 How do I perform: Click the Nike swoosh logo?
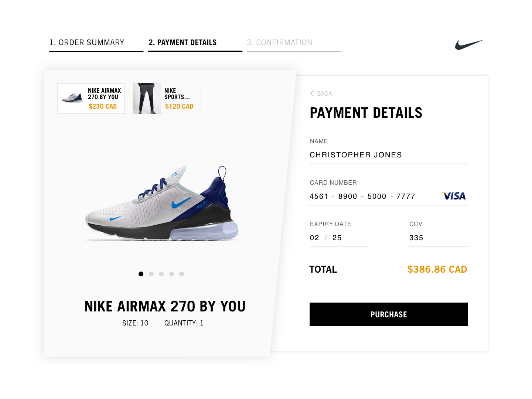click(469, 45)
